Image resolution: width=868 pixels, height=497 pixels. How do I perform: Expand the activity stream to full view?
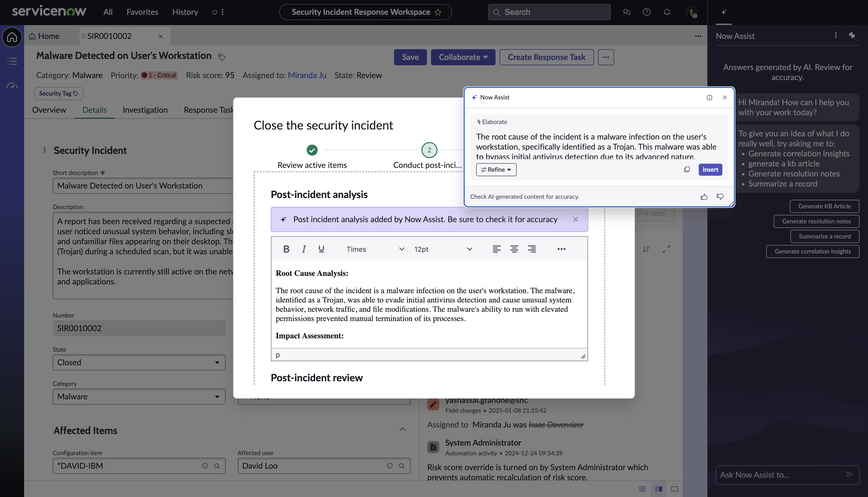[x=666, y=249]
